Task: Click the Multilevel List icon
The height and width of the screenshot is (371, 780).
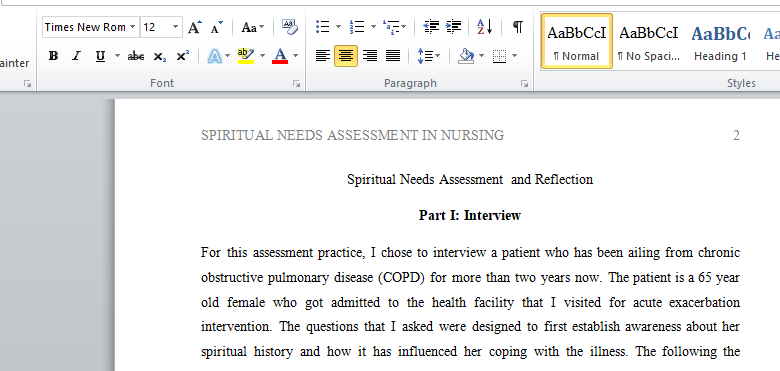Action: [x=391, y=27]
